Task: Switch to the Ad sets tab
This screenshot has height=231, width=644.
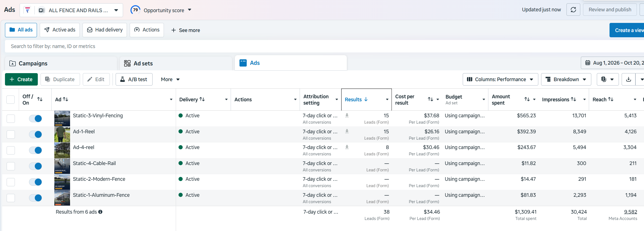Action: (176, 63)
